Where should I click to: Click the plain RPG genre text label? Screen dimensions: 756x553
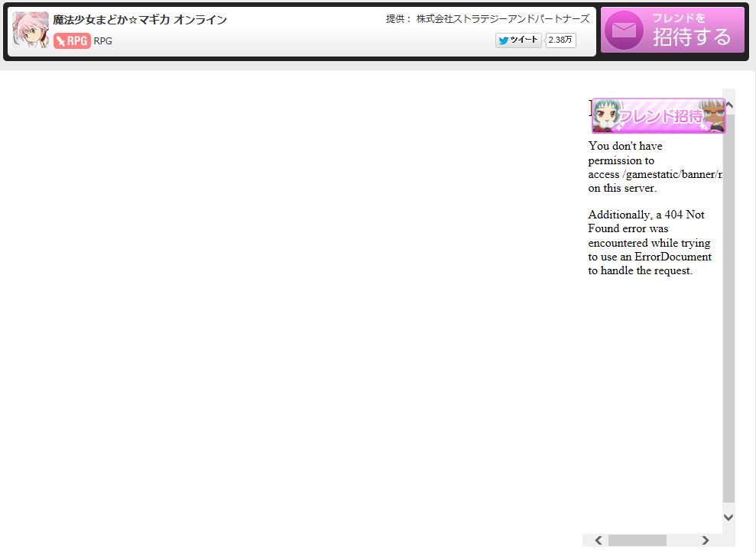pos(102,41)
